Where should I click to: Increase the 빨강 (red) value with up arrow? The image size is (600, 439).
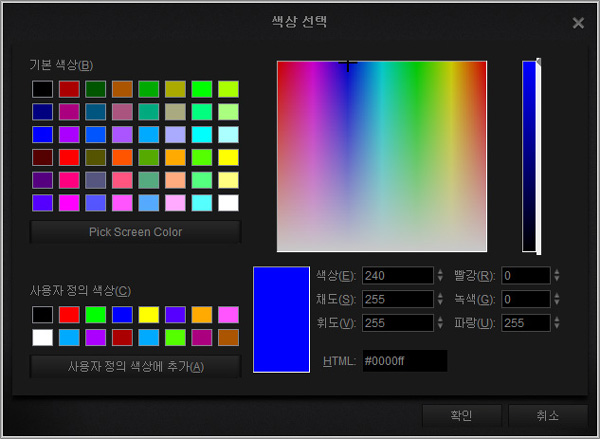click(x=557, y=271)
